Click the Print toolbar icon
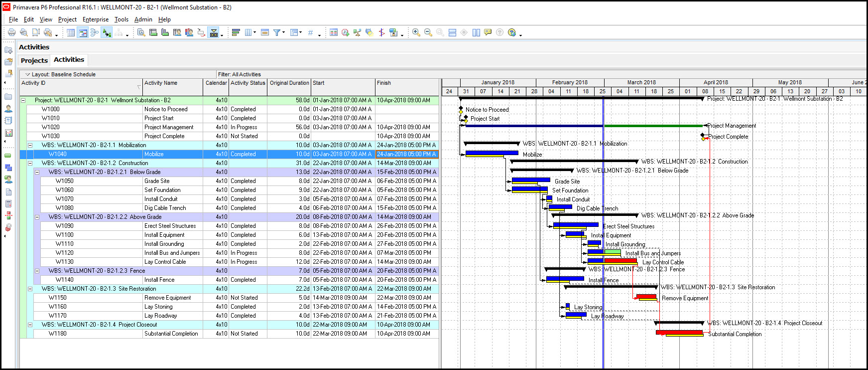The image size is (868, 370). click(x=11, y=32)
